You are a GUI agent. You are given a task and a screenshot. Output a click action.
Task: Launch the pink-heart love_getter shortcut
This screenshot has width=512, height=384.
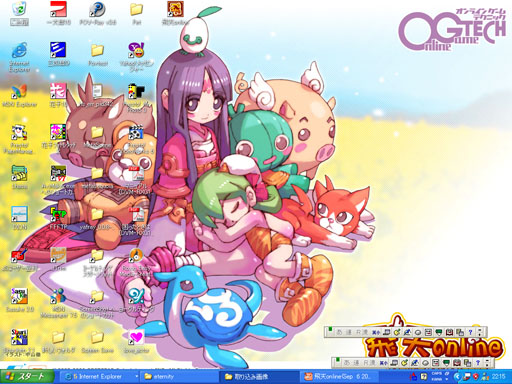pos(136,342)
